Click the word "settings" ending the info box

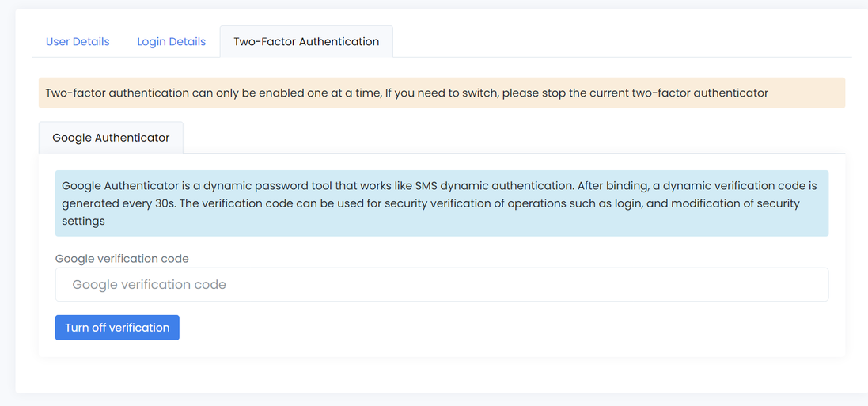(83, 221)
